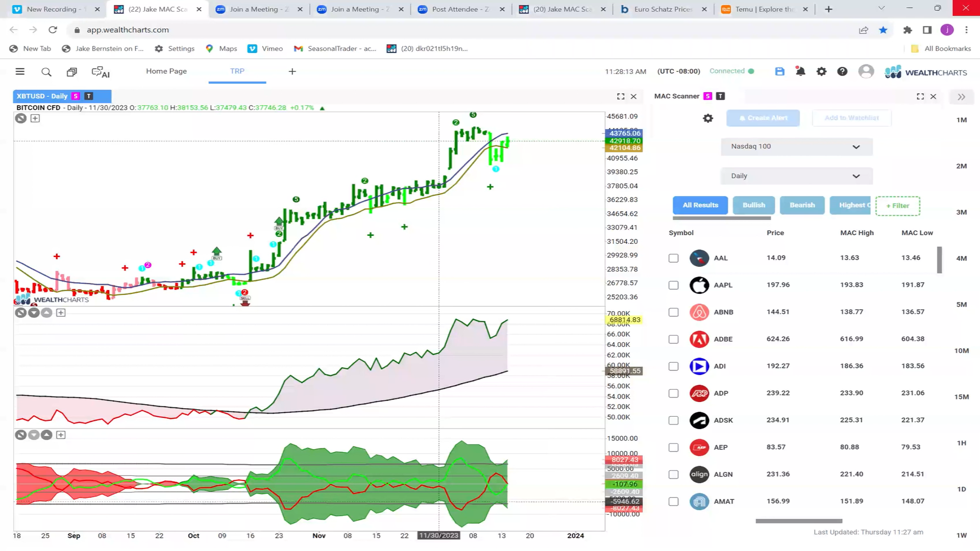Select the 1H timeframe in sidebar
This screenshot has height=551, width=980.
pos(962,443)
